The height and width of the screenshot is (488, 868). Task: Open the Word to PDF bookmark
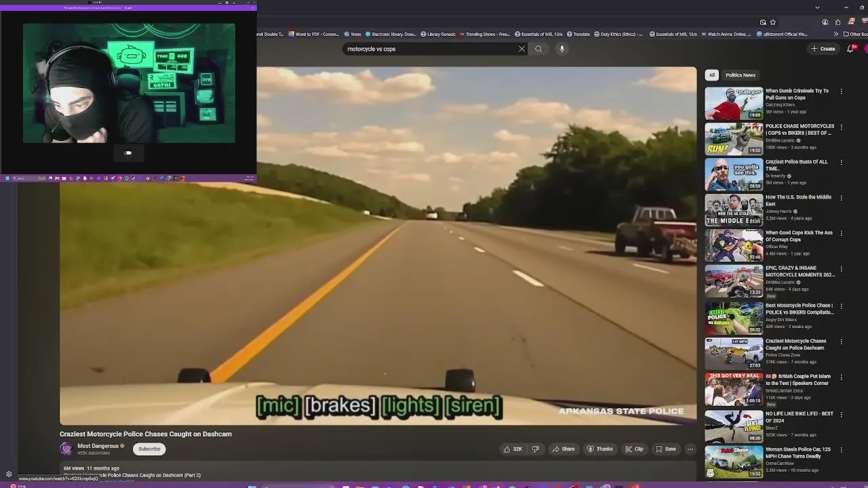click(313, 34)
